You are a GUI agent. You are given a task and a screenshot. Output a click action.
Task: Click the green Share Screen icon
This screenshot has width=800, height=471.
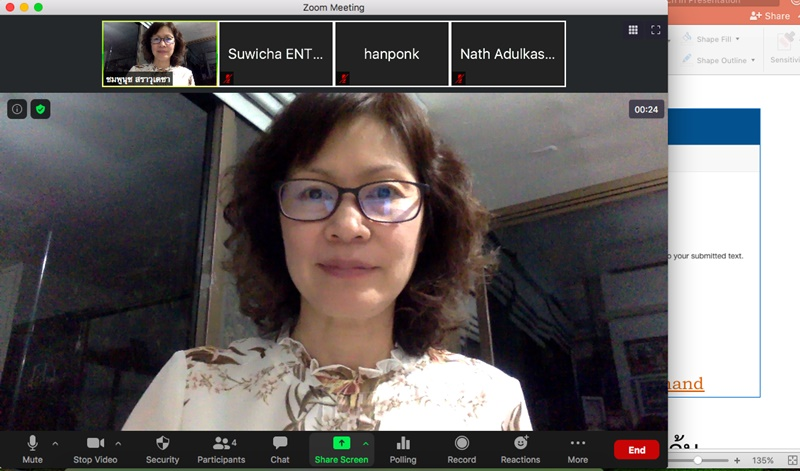[x=341, y=443]
